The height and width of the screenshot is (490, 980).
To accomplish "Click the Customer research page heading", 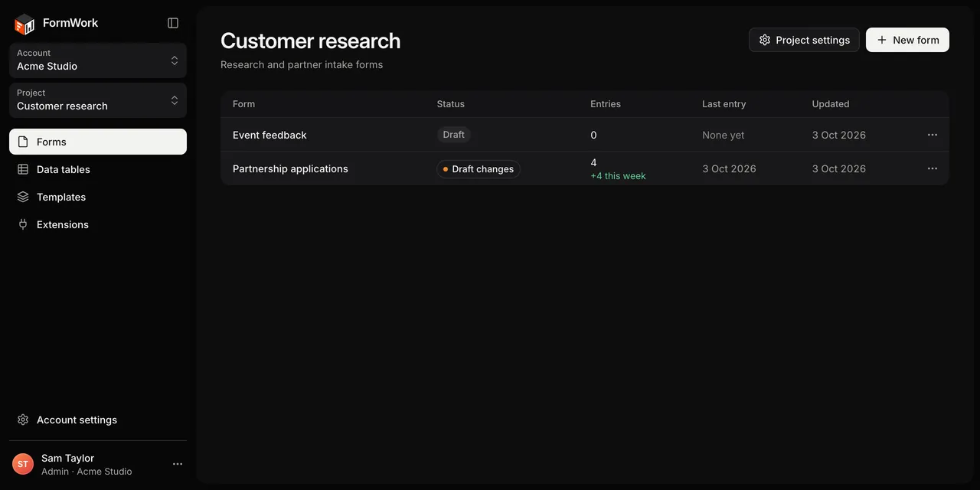I will tap(310, 41).
